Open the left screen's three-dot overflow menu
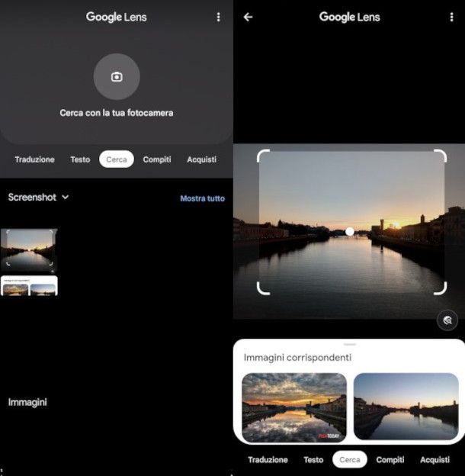Image resolution: width=465 pixels, height=476 pixels. (218, 17)
